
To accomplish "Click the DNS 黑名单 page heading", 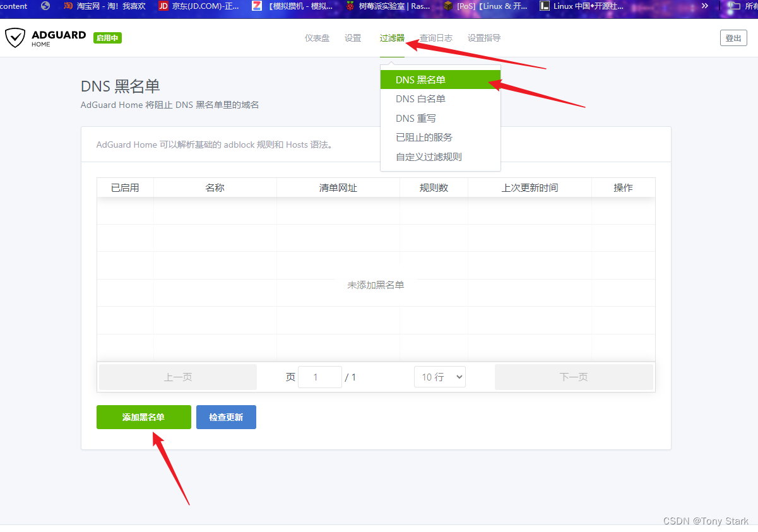I will pyautogui.click(x=121, y=86).
